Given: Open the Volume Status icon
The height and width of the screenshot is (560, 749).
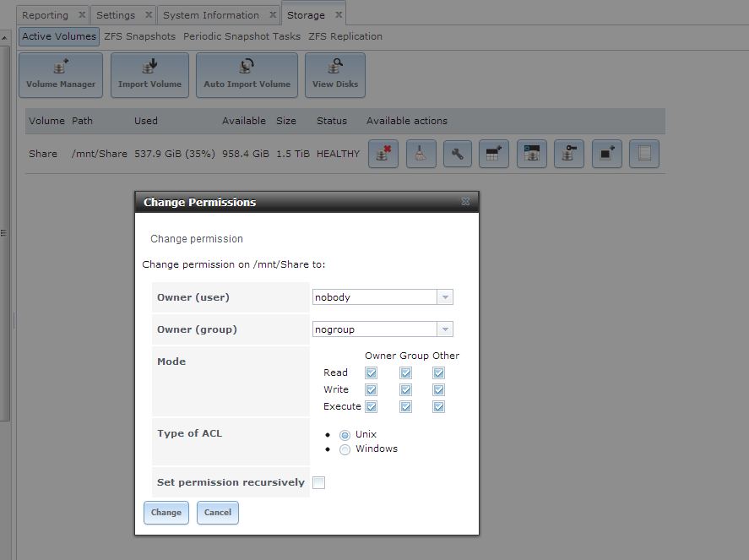Looking at the screenshot, I should 643,155.
